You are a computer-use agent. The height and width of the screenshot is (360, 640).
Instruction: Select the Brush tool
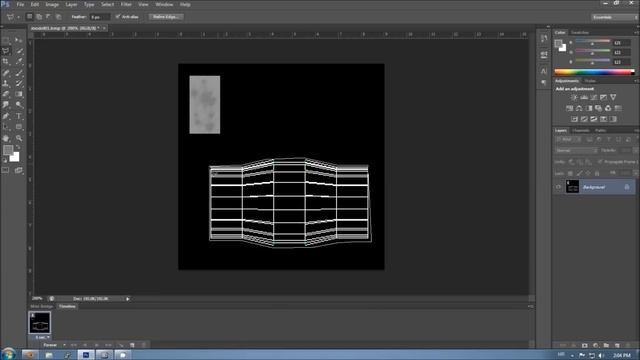pos(19,73)
